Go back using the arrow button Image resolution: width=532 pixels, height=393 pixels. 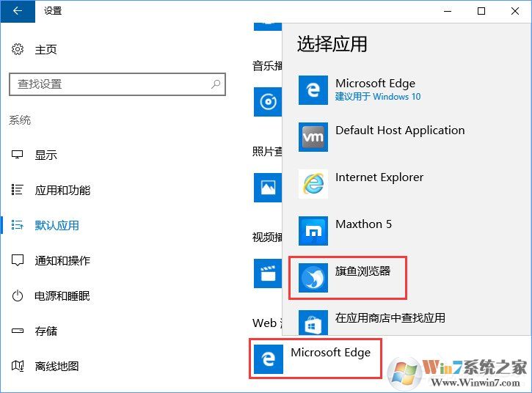click(18, 11)
